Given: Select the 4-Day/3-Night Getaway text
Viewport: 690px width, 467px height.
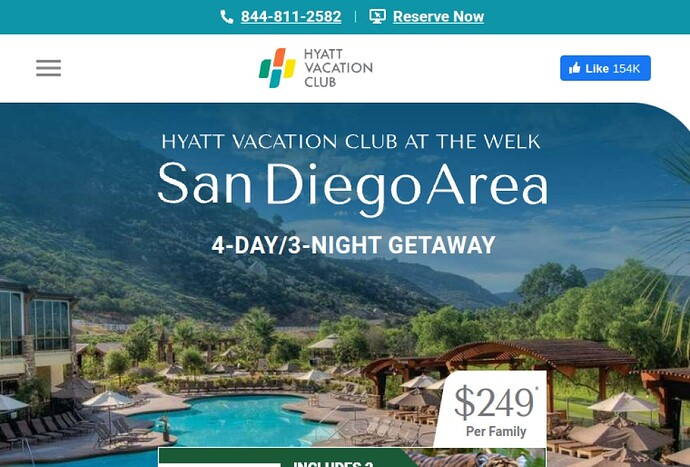Looking at the screenshot, I should (353, 245).
